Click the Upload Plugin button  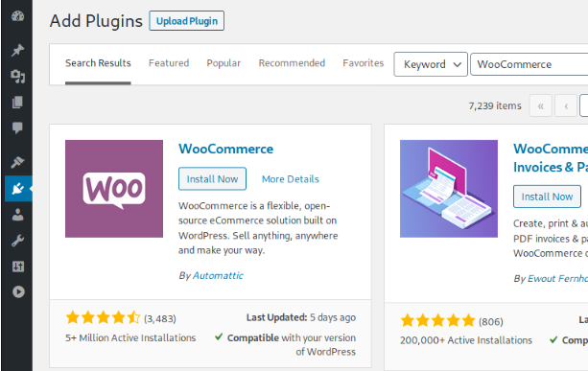(x=187, y=21)
